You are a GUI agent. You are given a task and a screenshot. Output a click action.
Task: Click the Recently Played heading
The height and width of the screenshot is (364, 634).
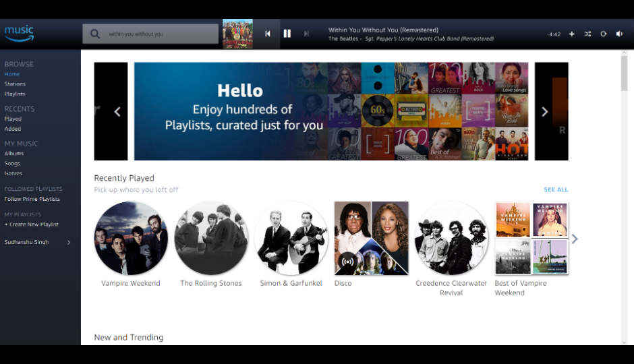124,178
